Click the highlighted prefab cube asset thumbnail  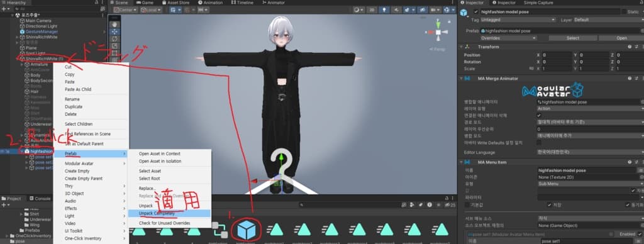[247, 230]
